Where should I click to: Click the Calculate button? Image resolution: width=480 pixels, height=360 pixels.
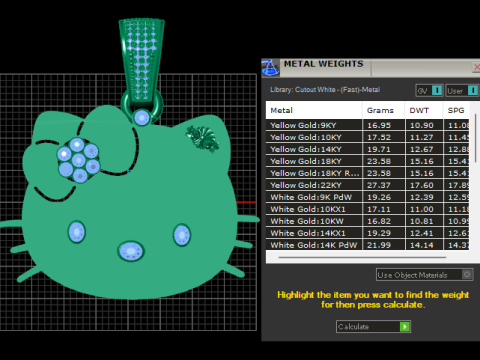point(373,327)
